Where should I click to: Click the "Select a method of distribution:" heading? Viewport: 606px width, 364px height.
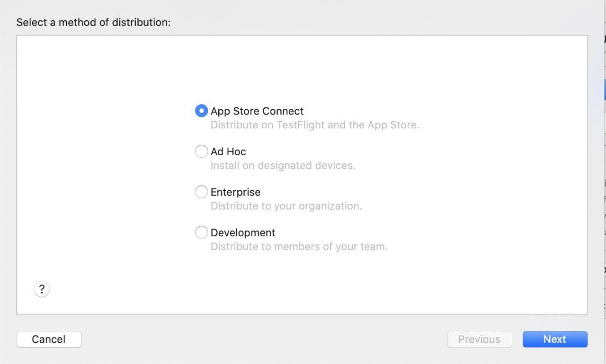point(93,22)
